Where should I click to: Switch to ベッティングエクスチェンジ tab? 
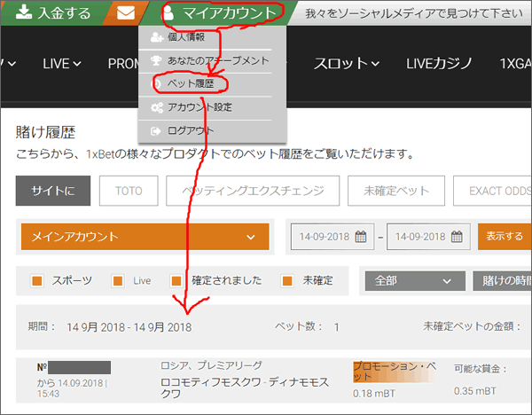[253, 191]
